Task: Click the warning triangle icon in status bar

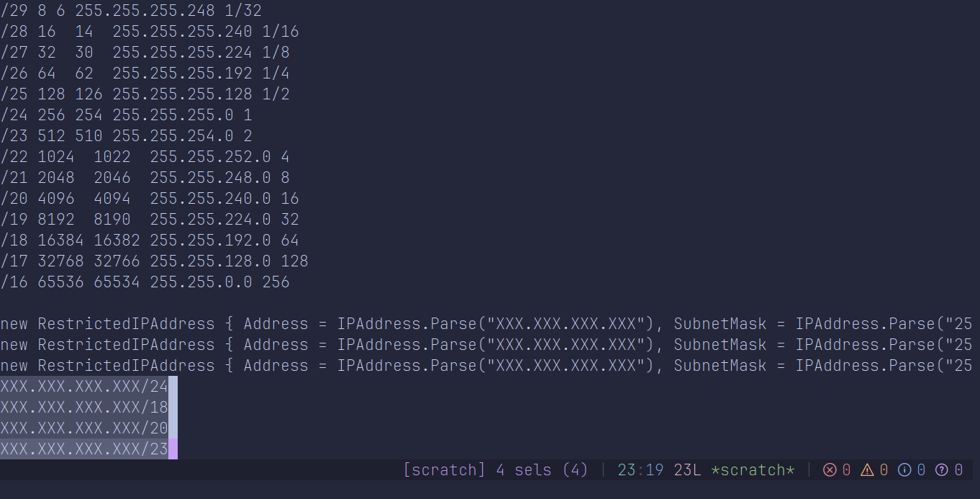Action: (x=867, y=470)
